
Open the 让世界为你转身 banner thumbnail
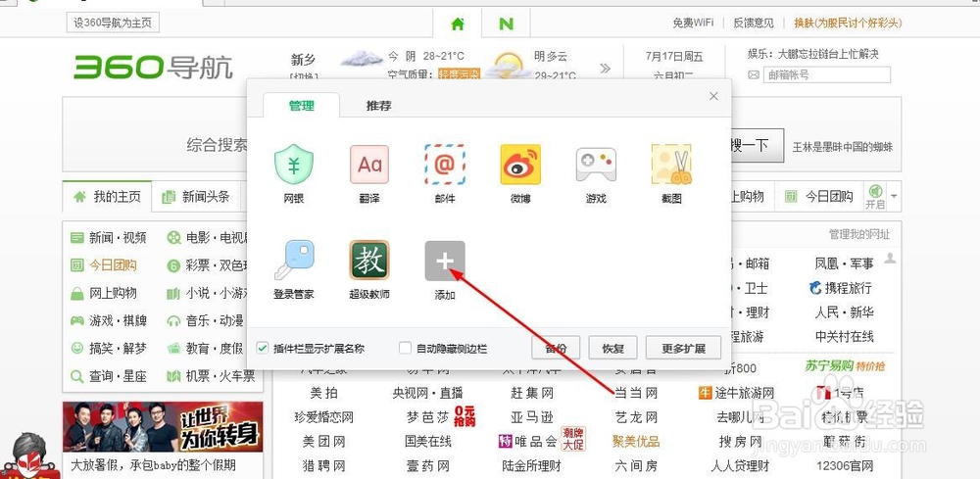coord(163,427)
